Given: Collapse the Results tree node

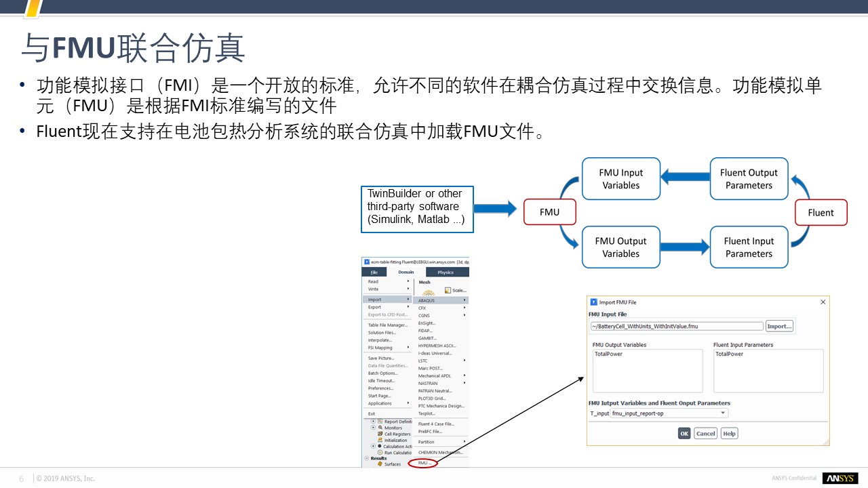Looking at the screenshot, I should point(366,458).
